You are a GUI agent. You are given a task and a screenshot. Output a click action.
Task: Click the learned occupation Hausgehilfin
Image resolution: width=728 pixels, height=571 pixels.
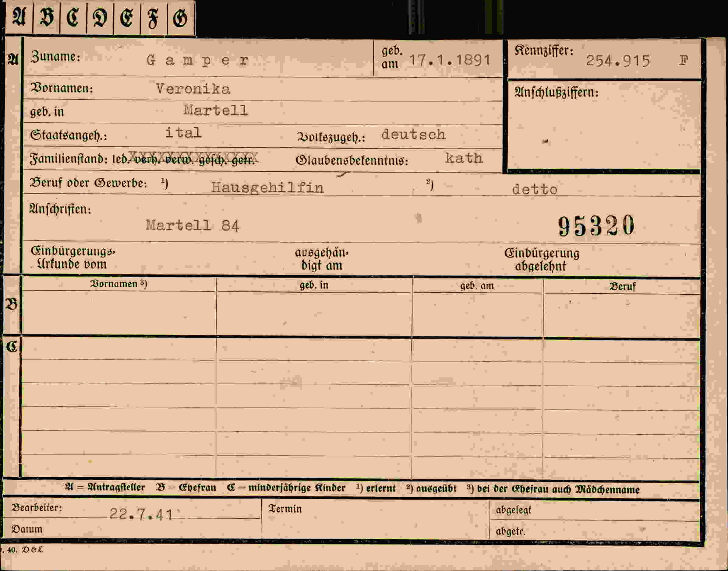(x=267, y=188)
